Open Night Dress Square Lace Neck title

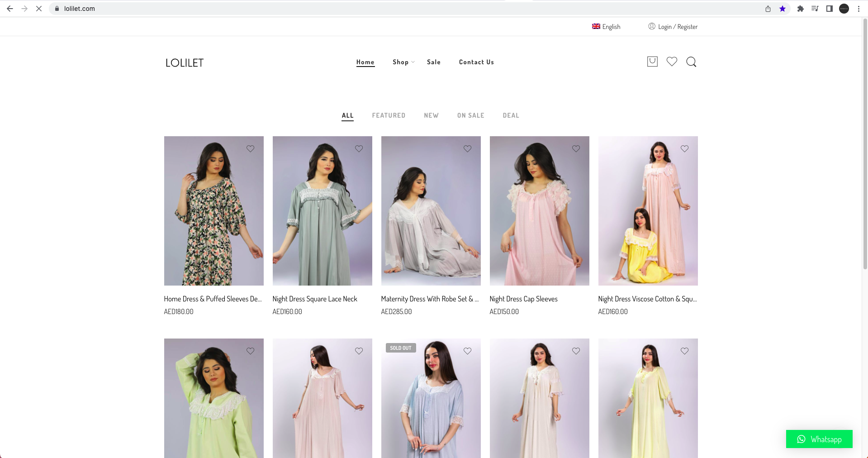[x=315, y=299]
